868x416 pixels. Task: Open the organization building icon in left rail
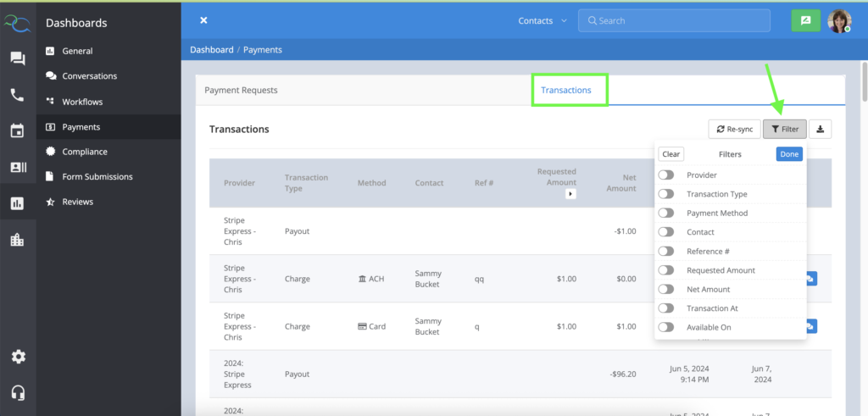(x=18, y=240)
